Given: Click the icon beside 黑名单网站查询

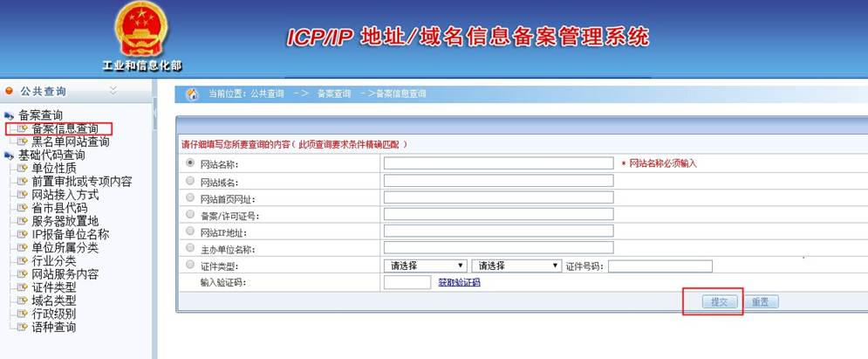Looking at the screenshot, I should tap(22, 142).
